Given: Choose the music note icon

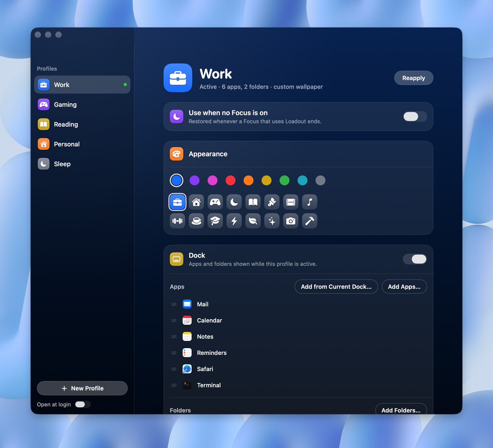Looking at the screenshot, I should 310,202.
